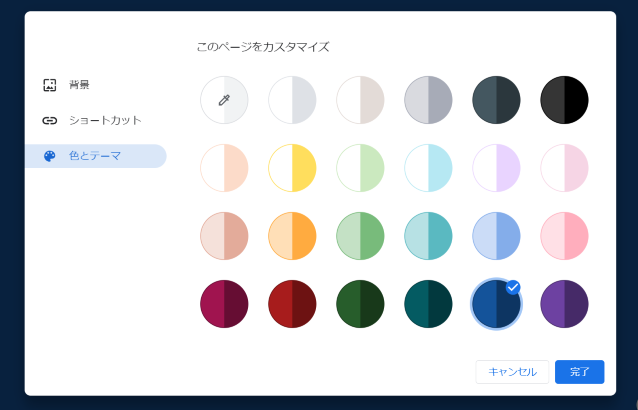Open the 背景 section

80,85
